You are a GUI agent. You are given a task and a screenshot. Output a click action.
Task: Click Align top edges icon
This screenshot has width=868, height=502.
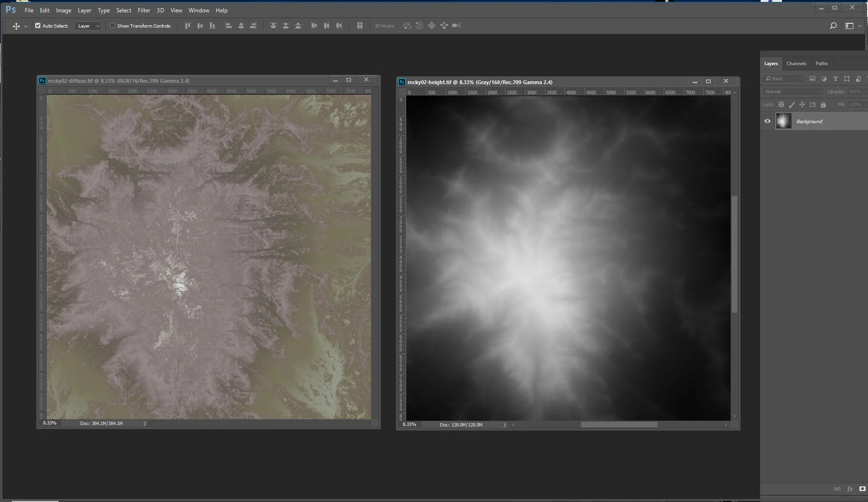click(188, 26)
